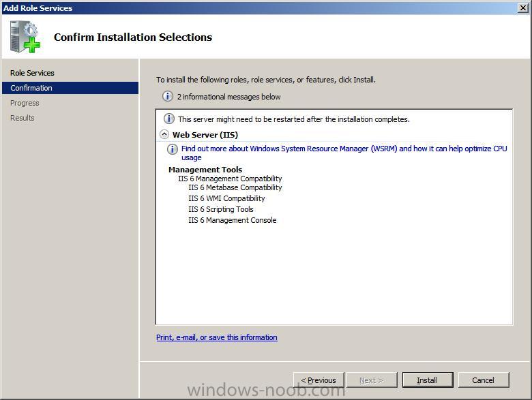Select IIS 6 WMI Compatibility entry
This screenshot has width=532, height=400.
[226, 198]
